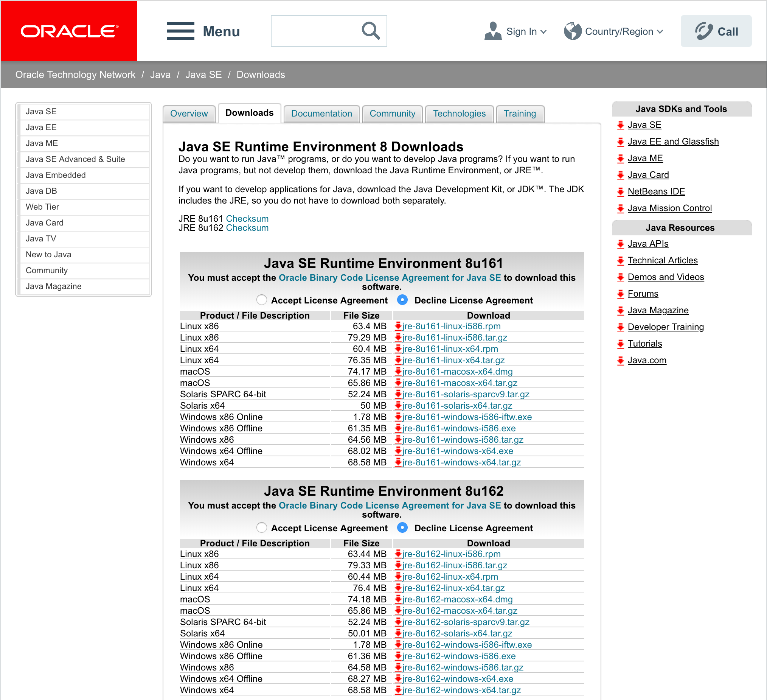The height and width of the screenshot is (700, 767).
Task: Open the JRE 8u161 Checksum link
Action: pos(247,219)
